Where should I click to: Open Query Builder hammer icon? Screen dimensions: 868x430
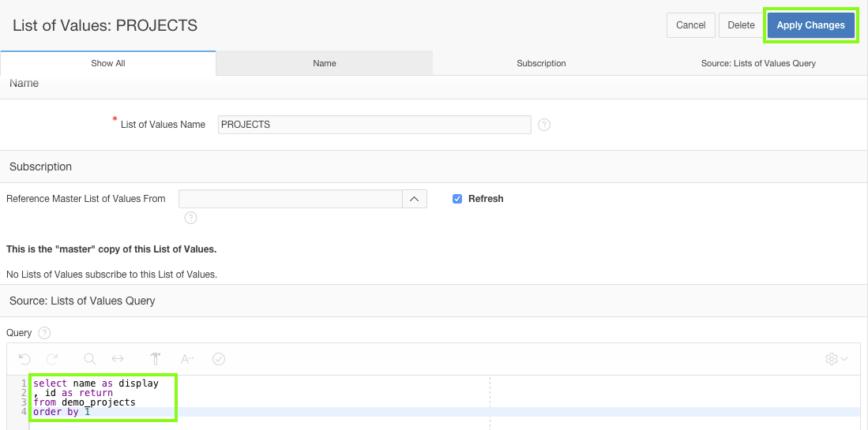tap(155, 359)
